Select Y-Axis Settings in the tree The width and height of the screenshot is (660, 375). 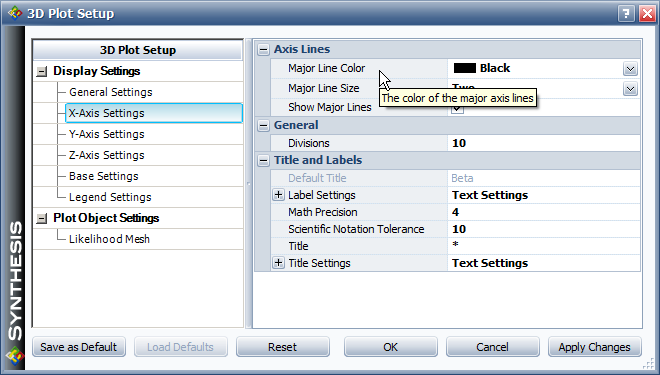click(x=106, y=134)
